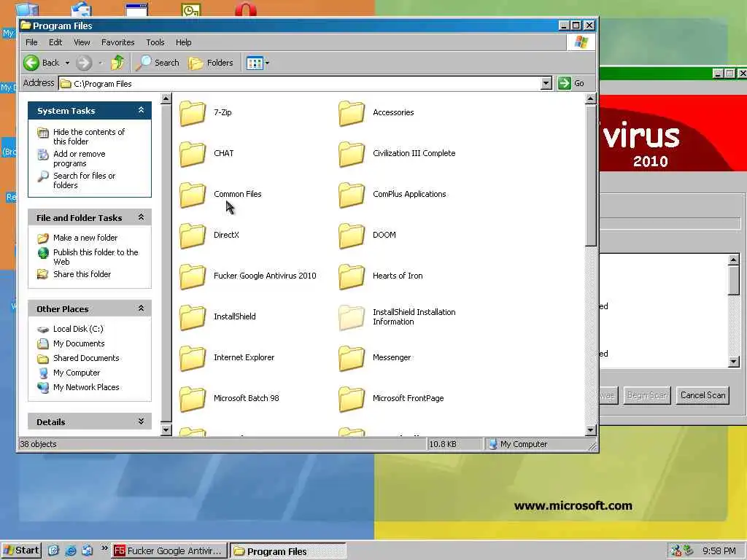Screen dimensions: 747x560
Task: Open My Network Places link
Action: point(86,388)
